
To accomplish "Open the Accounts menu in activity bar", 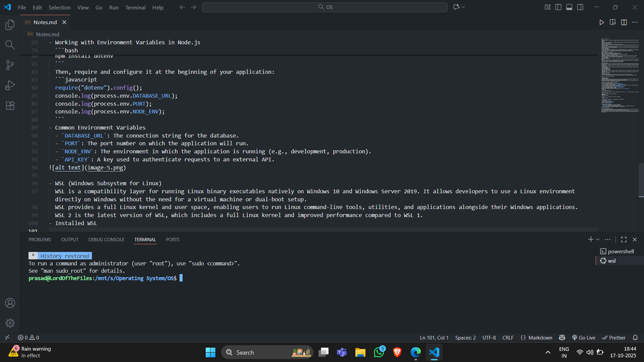I will point(10,303).
